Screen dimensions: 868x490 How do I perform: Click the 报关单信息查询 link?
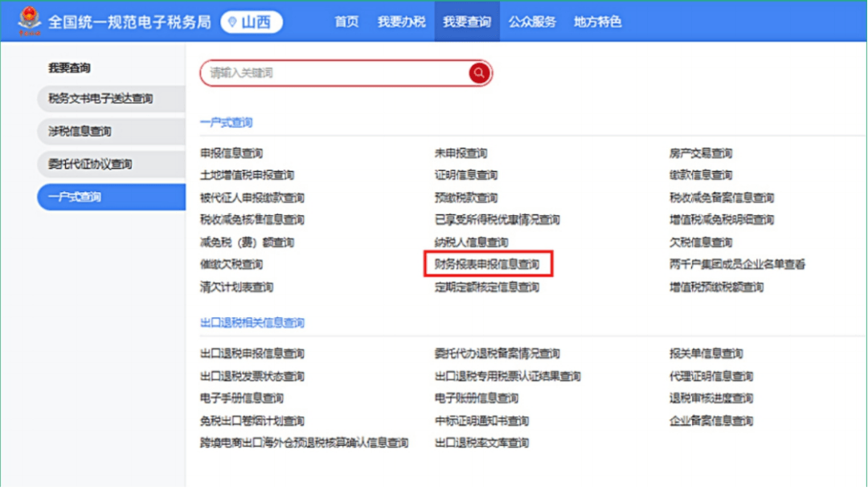coord(706,353)
